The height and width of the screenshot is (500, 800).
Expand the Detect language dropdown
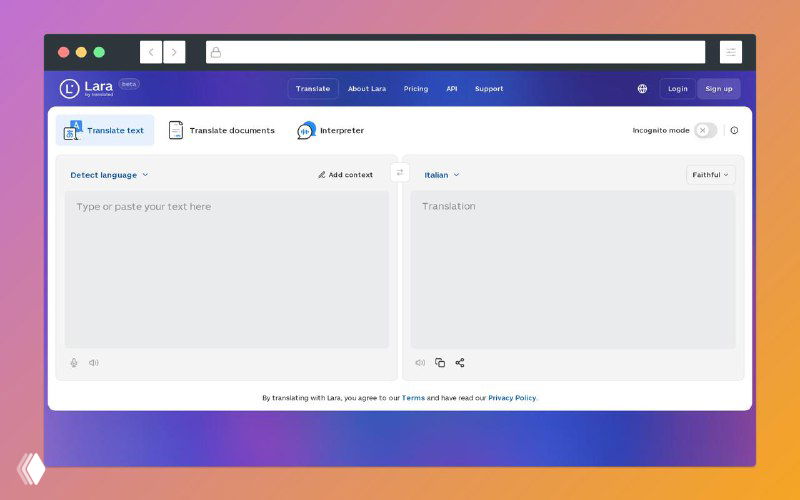(109, 175)
